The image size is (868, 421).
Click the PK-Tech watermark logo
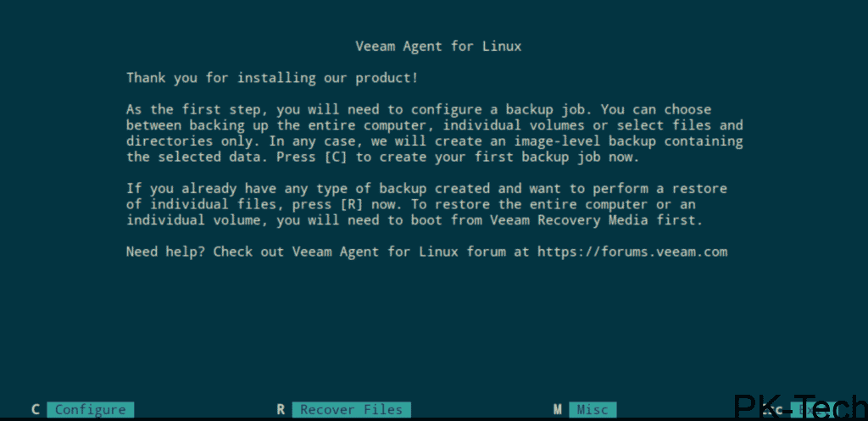click(797, 407)
